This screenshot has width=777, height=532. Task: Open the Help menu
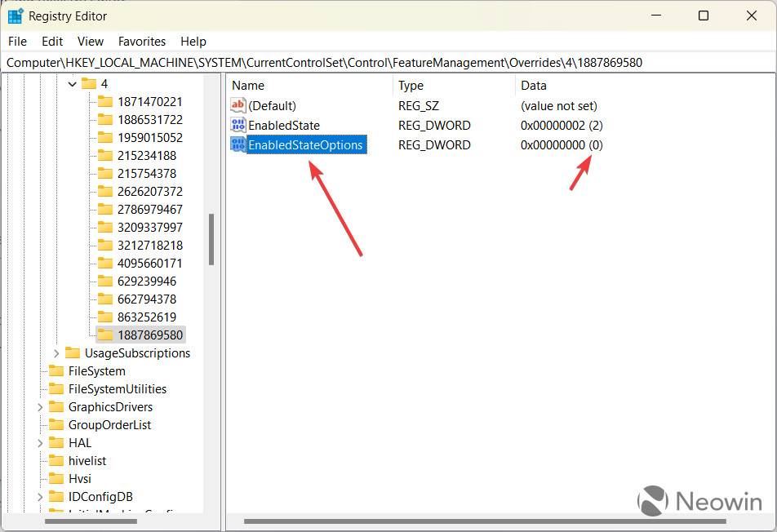click(193, 42)
